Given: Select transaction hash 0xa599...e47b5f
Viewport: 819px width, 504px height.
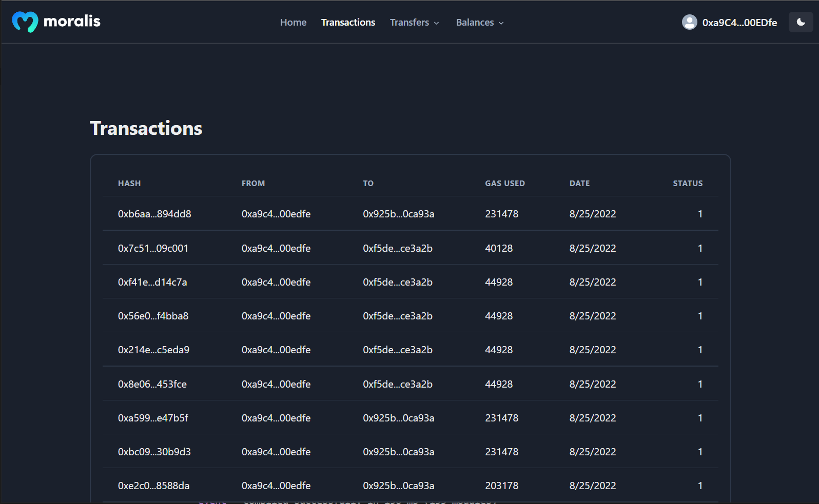Looking at the screenshot, I should coord(153,418).
